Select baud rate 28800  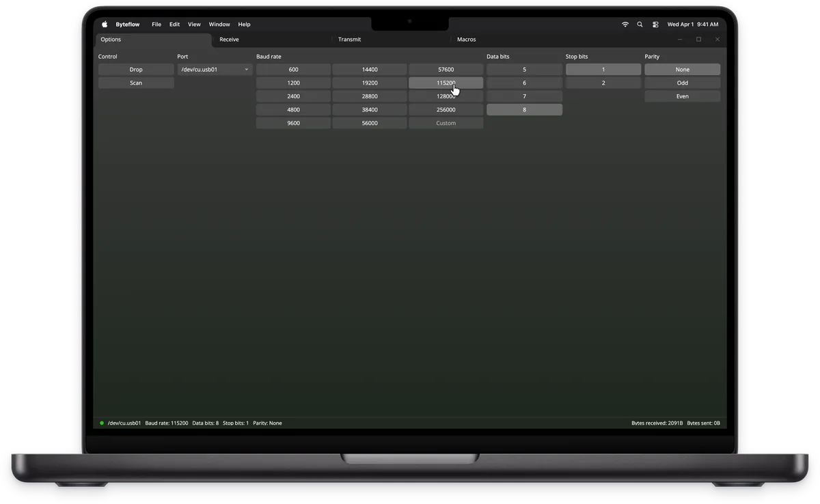coord(370,96)
